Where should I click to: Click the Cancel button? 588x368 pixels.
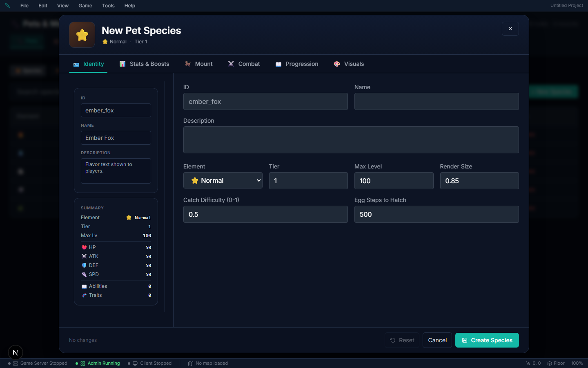tap(437, 340)
